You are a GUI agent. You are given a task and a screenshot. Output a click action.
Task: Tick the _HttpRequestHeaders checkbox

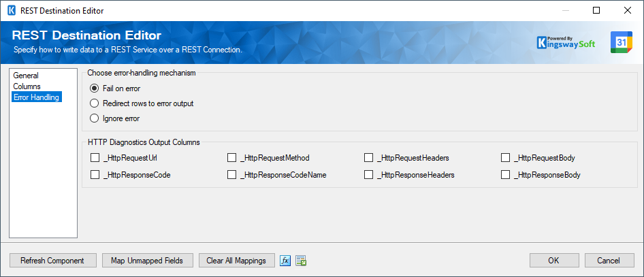click(369, 158)
